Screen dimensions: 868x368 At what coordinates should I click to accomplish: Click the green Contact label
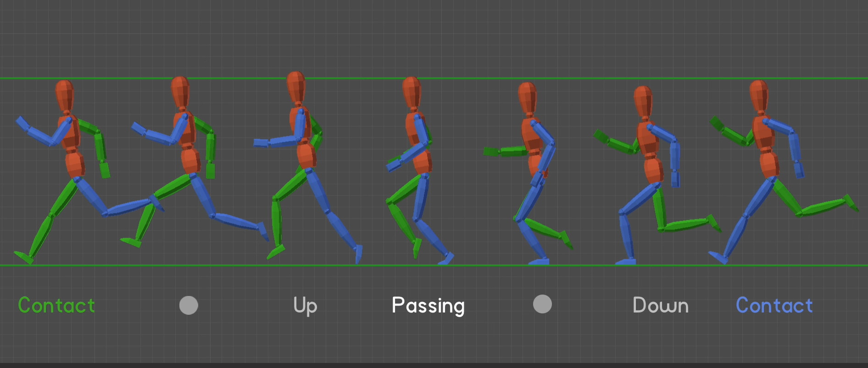(56, 306)
